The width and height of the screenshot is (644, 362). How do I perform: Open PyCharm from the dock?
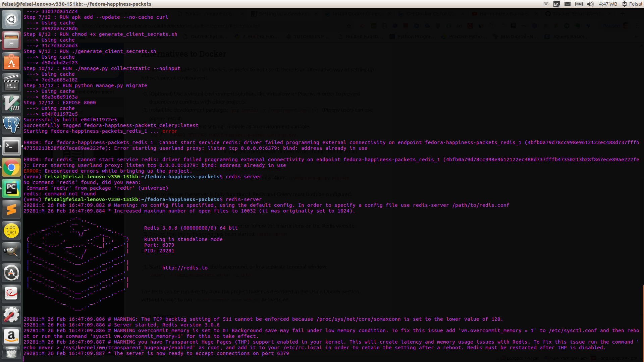(x=11, y=188)
